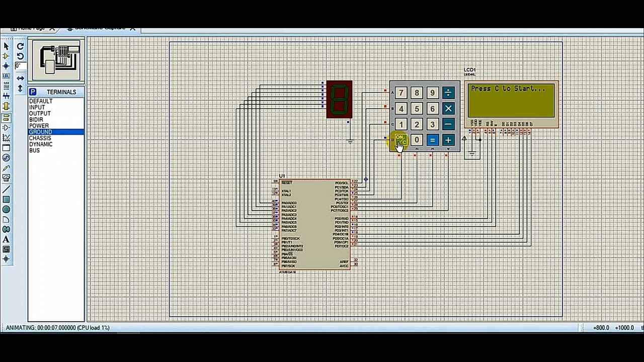Choose the INPUT terminal type
This screenshot has height=362, width=644.
point(37,107)
